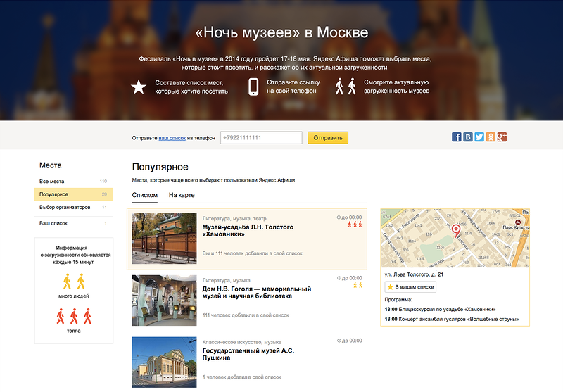
Task: Click the 'Литература, музыка, театр' tags
Action: (234, 219)
